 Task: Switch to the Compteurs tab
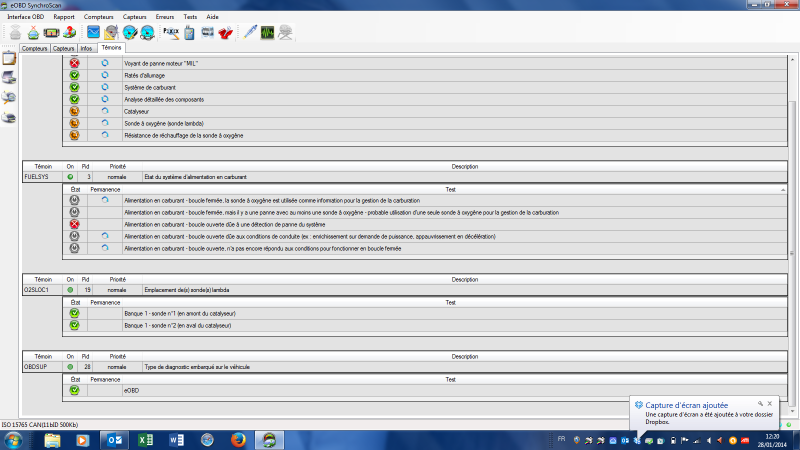click(x=35, y=48)
